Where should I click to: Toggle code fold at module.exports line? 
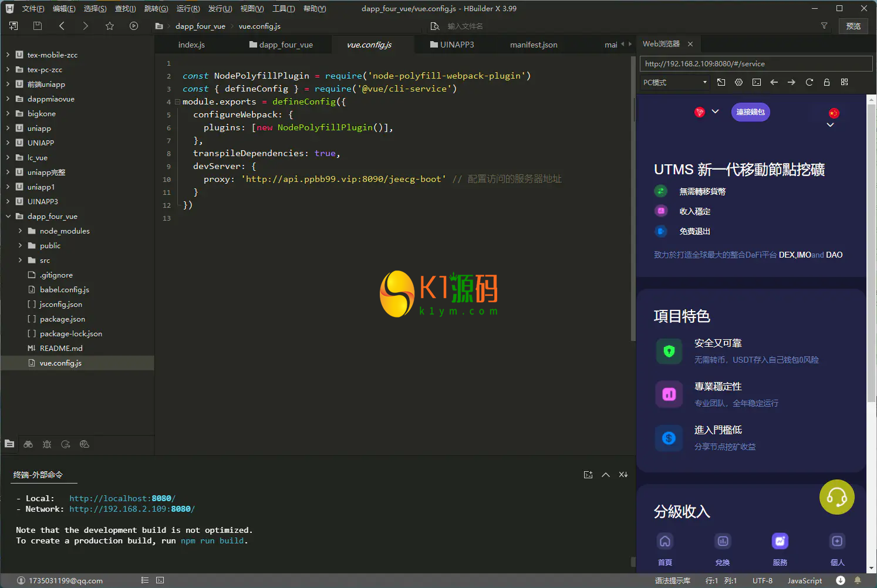(x=177, y=102)
